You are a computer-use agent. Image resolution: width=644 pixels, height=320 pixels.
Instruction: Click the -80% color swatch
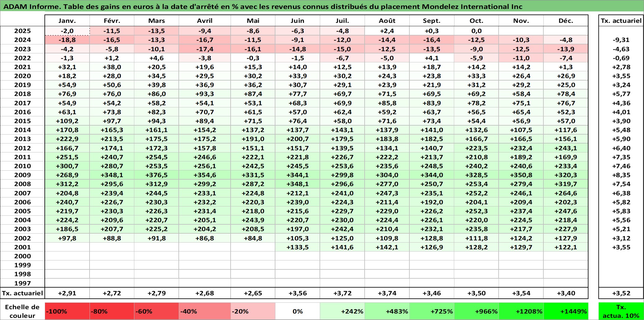click(112, 311)
